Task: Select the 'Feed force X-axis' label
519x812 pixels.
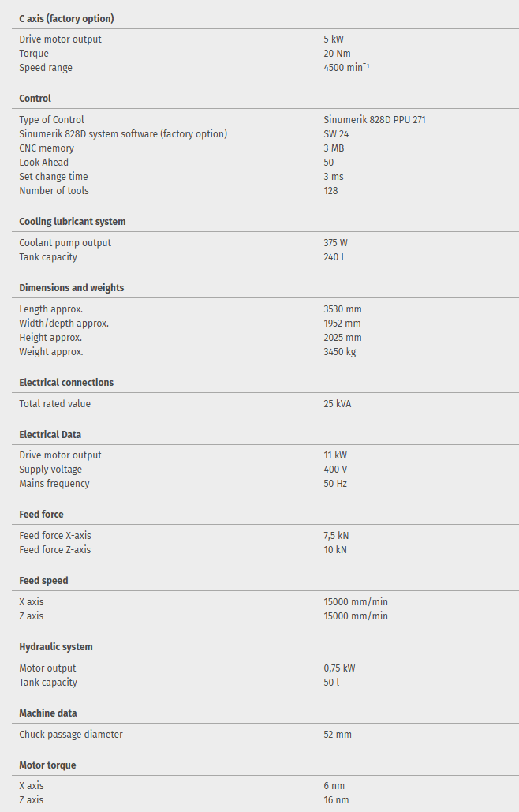Action: coord(54,536)
